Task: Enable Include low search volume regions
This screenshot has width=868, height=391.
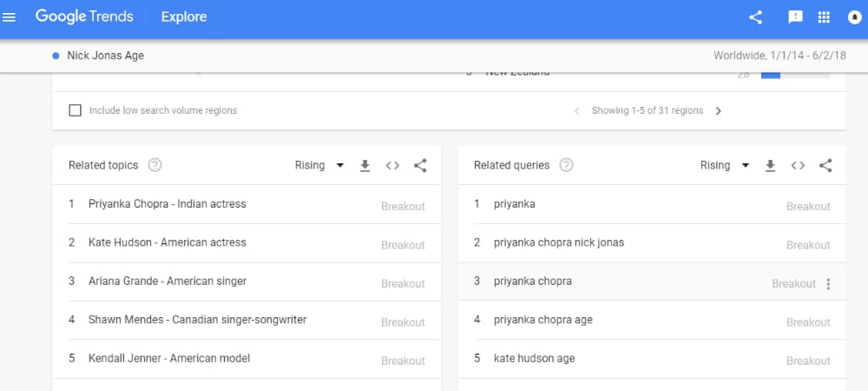Action: point(75,110)
